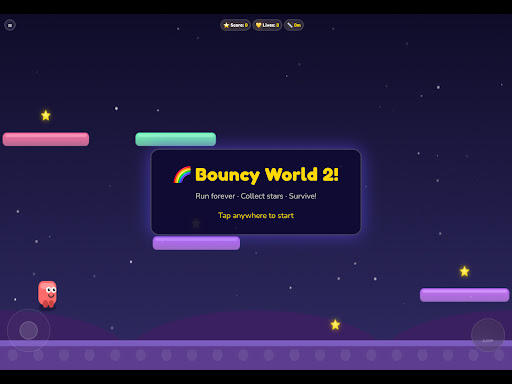The height and width of the screenshot is (384, 512).
Task: Open the hamburger menu button
Action: click(10, 25)
